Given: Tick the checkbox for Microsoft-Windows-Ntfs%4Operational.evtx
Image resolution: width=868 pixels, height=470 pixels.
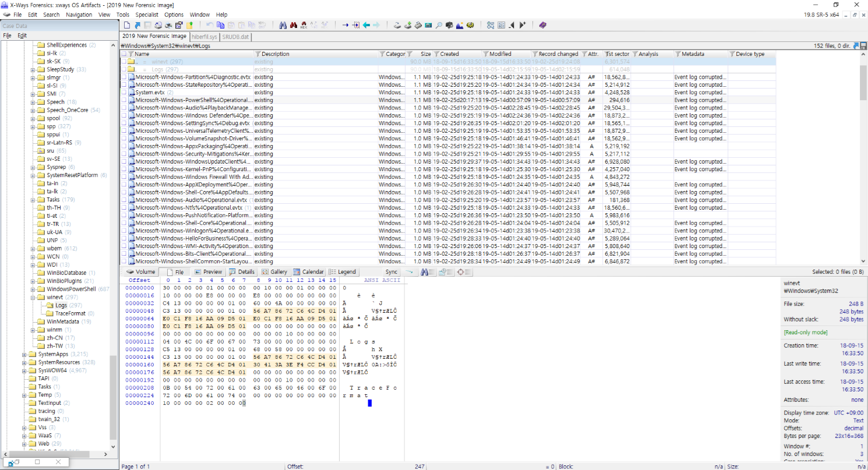Looking at the screenshot, I should [124, 208].
